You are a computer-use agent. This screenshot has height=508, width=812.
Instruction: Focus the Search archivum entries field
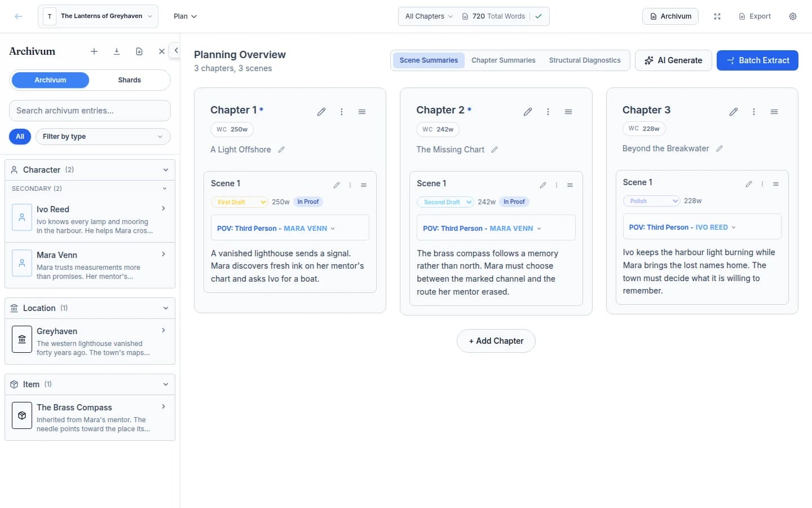point(90,111)
